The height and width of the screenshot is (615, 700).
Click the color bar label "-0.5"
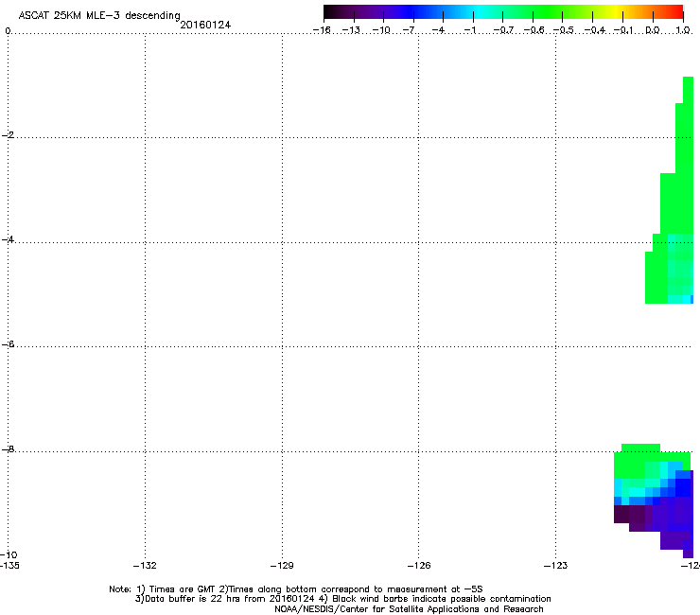coord(564,30)
